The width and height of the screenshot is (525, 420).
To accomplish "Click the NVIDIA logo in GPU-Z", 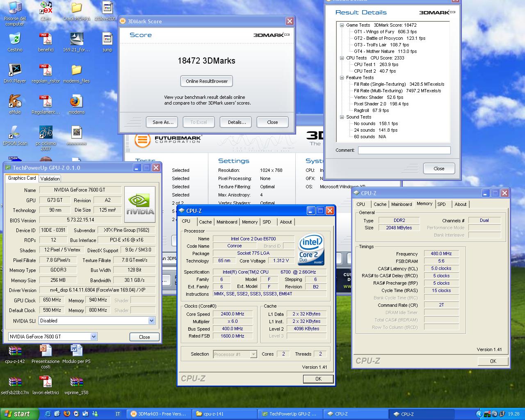I will pos(140,204).
